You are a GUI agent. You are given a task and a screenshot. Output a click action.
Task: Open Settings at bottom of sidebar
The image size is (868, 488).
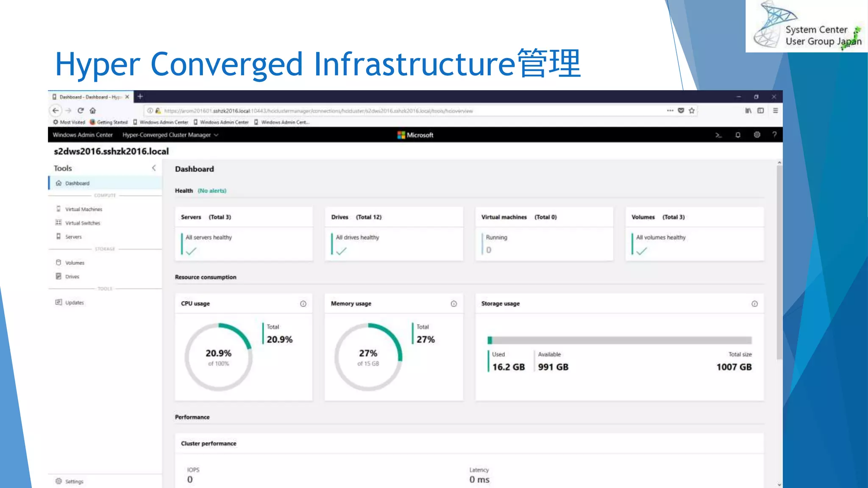pos(106,481)
